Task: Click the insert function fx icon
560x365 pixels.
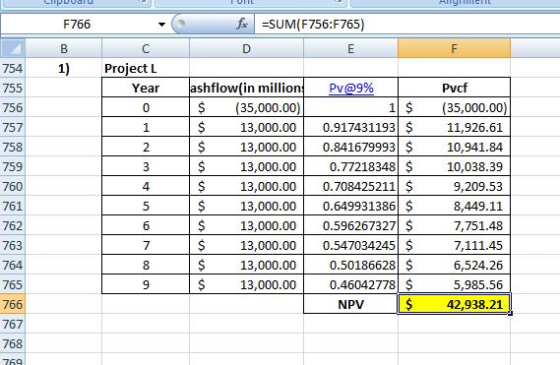Action: click(242, 24)
